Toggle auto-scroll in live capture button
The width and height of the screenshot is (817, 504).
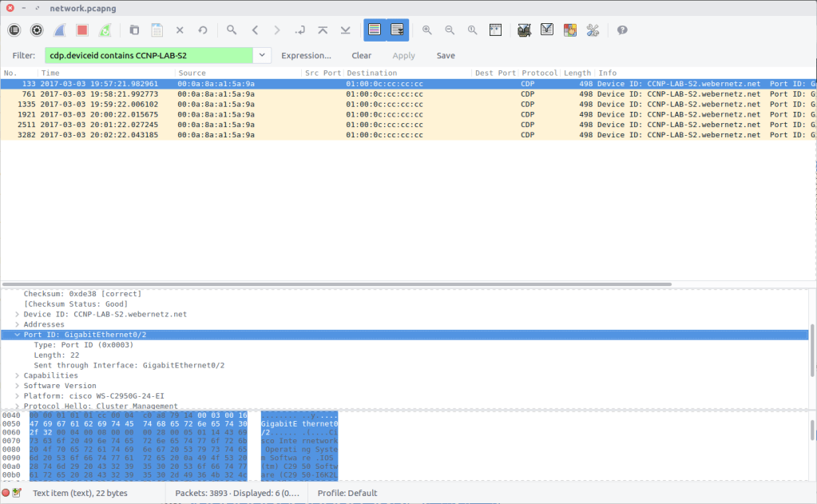[397, 30]
